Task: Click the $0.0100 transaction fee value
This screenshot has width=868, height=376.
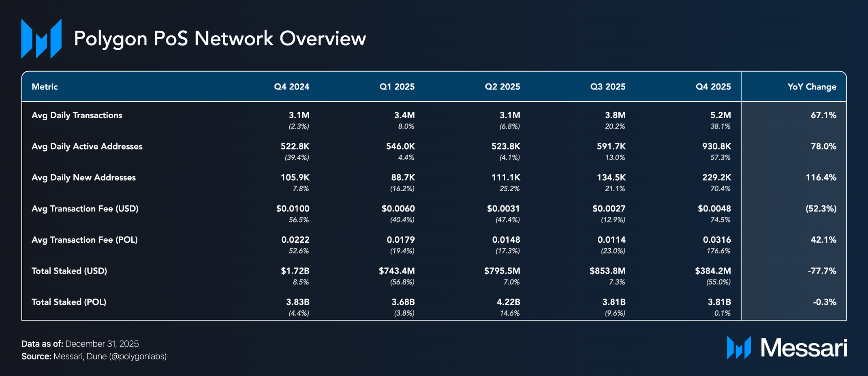Action: (x=293, y=209)
